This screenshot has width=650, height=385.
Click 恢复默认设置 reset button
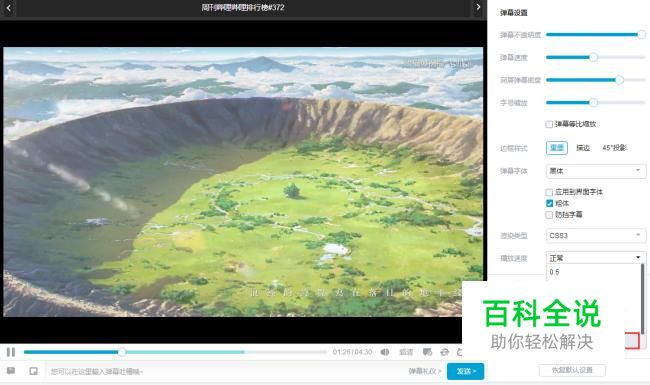coord(572,370)
